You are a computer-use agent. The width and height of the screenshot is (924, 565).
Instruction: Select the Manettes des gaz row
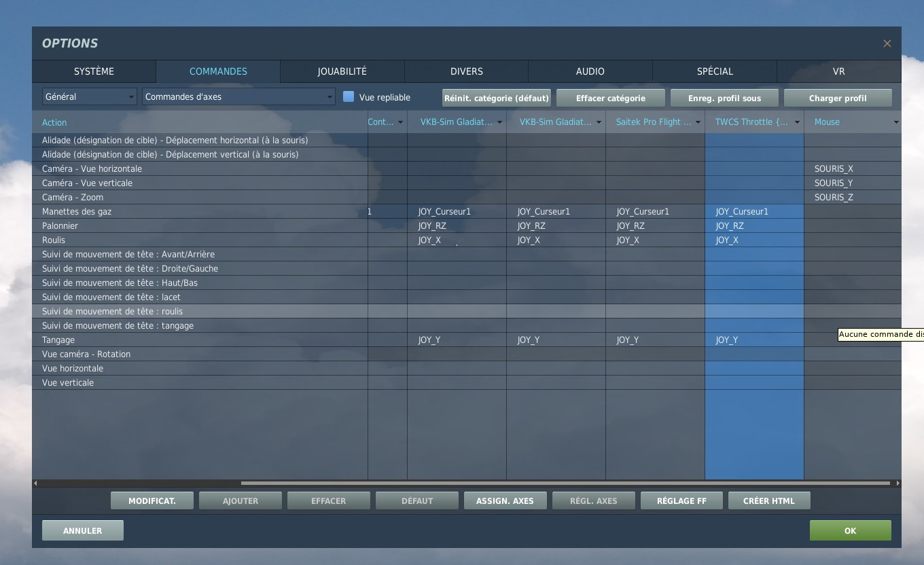[466, 211]
